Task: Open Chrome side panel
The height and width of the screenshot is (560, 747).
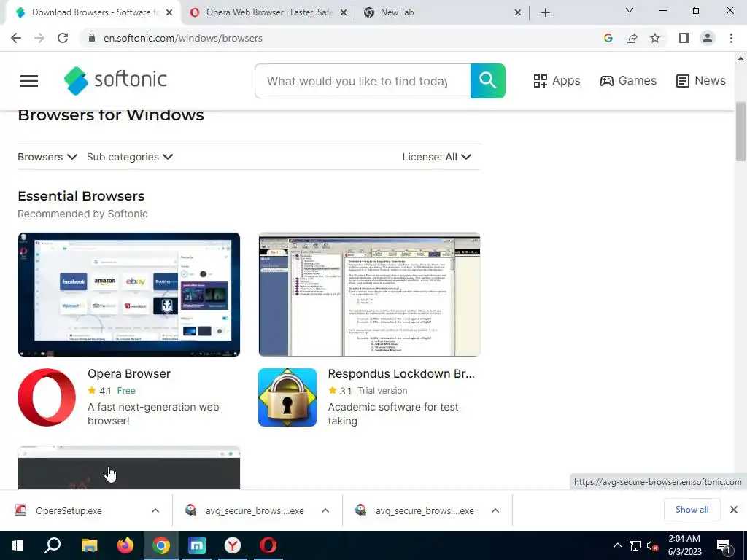Action: coord(684,38)
